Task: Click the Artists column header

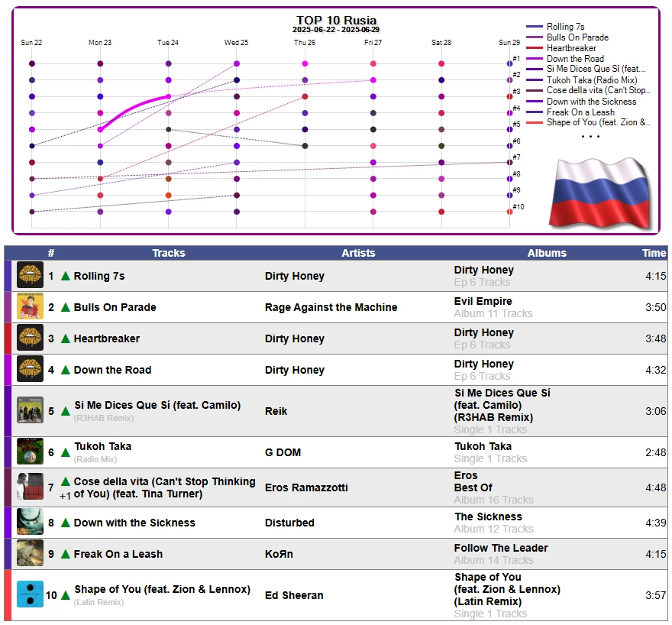Action: pos(358,253)
